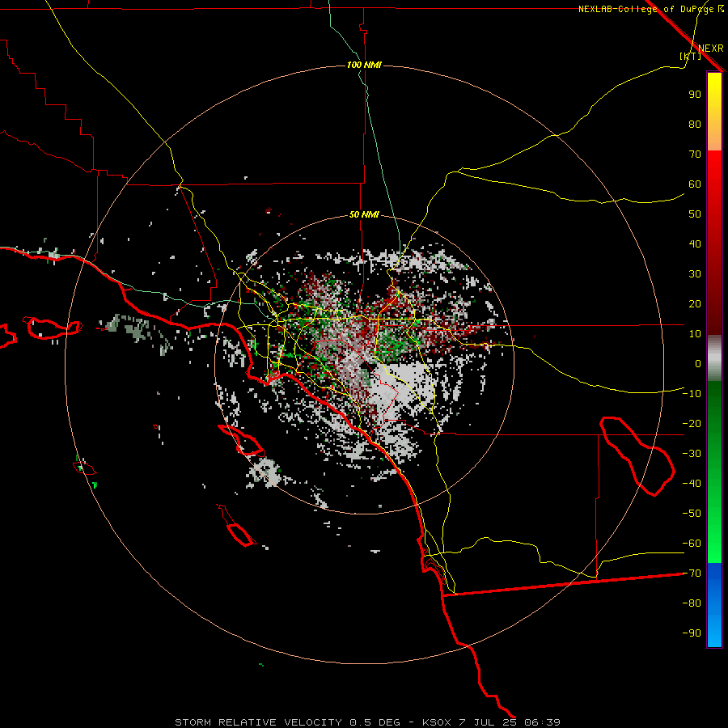Click the 60 value on the velocity scale
This screenshot has width=728, height=728.
(695, 184)
